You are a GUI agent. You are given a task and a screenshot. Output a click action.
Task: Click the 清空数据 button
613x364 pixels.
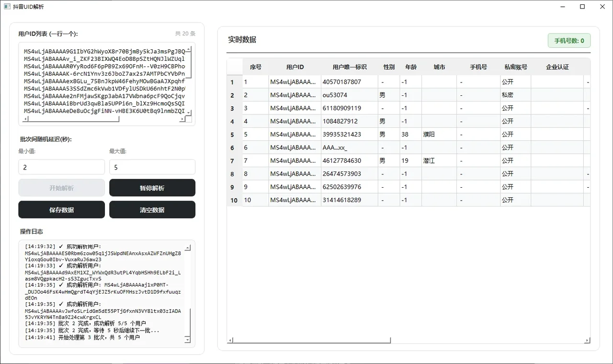tap(152, 209)
